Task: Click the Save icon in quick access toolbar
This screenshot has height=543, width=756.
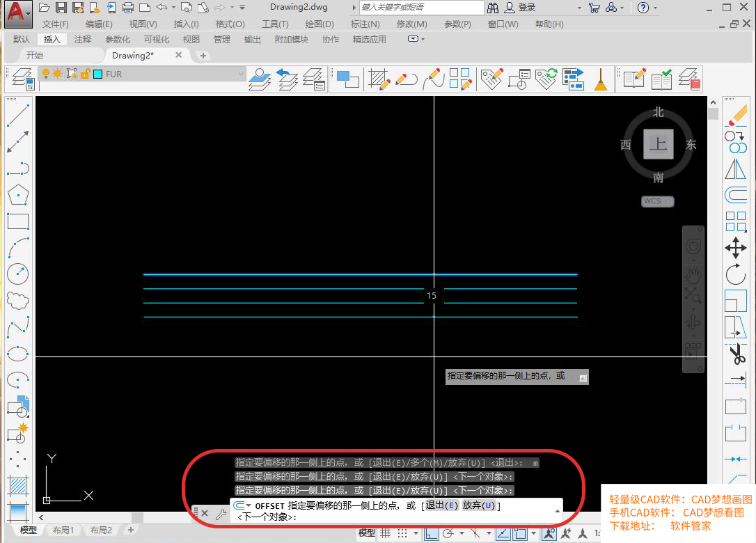Action: pos(61,7)
